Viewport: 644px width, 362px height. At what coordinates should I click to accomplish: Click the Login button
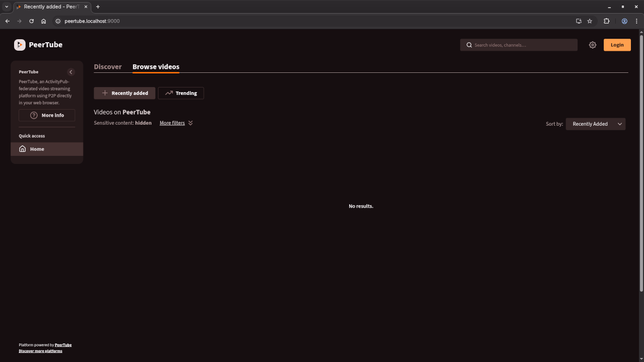pyautogui.click(x=617, y=45)
